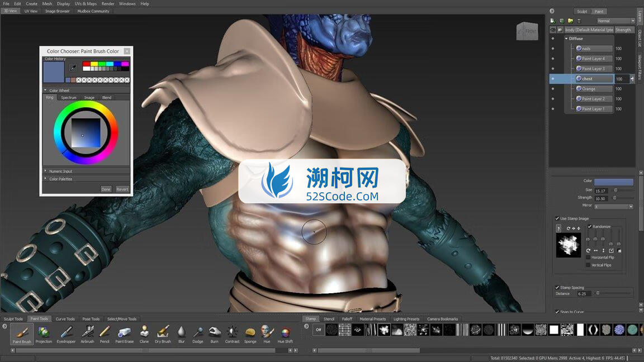Toggle visibility dot of nails layer

coord(553,49)
